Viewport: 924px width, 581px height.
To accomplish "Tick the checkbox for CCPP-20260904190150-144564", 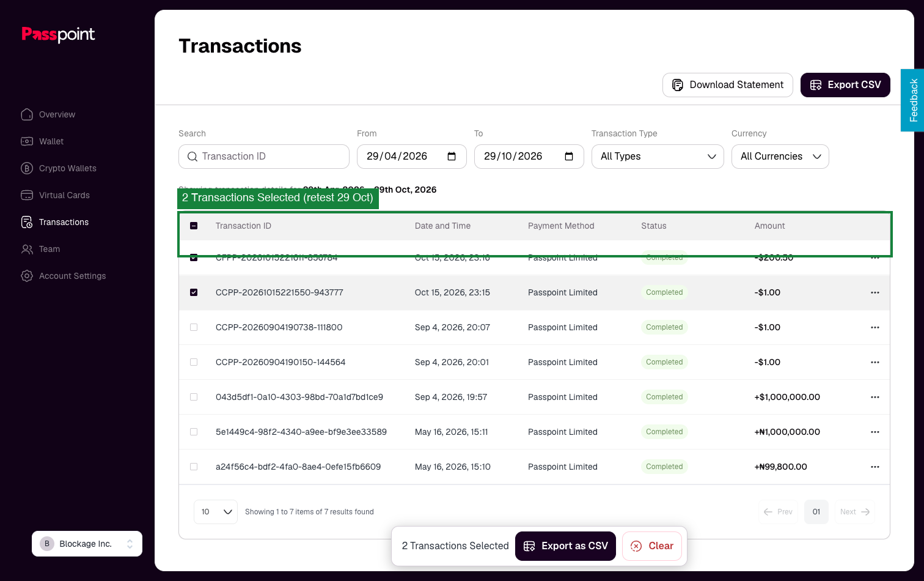I will click(x=194, y=362).
